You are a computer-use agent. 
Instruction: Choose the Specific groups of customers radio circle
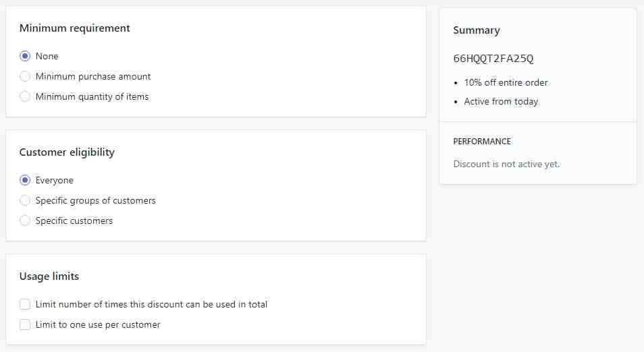pyautogui.click(x=25, y=201)
